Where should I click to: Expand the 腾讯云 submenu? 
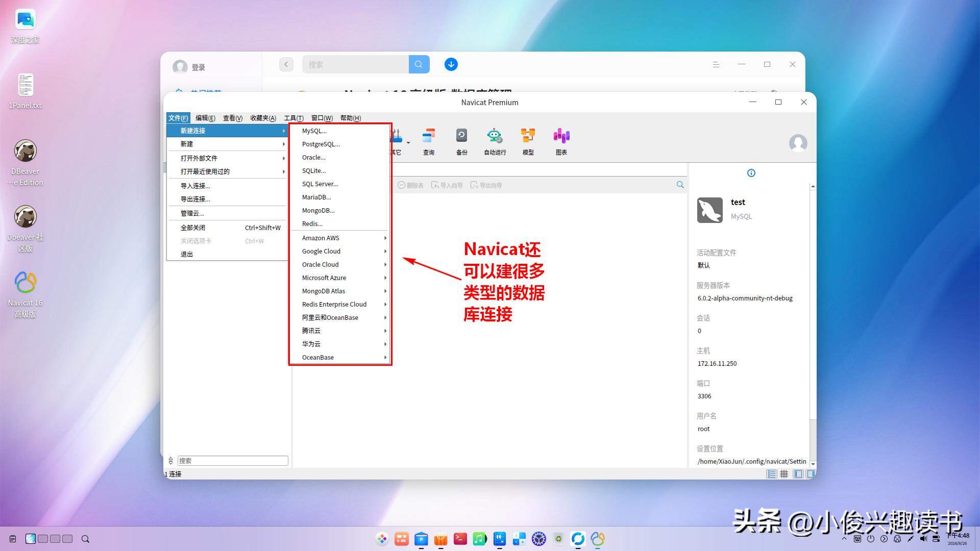coord(340,331)
